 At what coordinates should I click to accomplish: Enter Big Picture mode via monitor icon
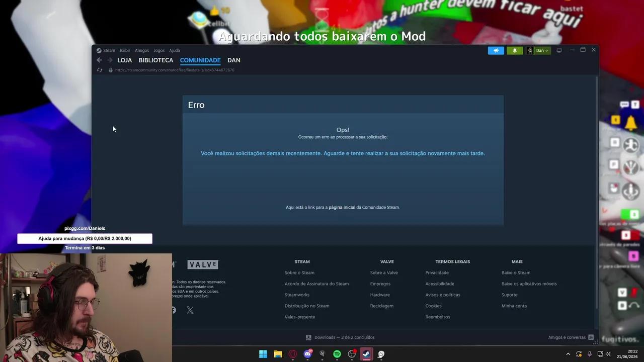coord(559,50)
